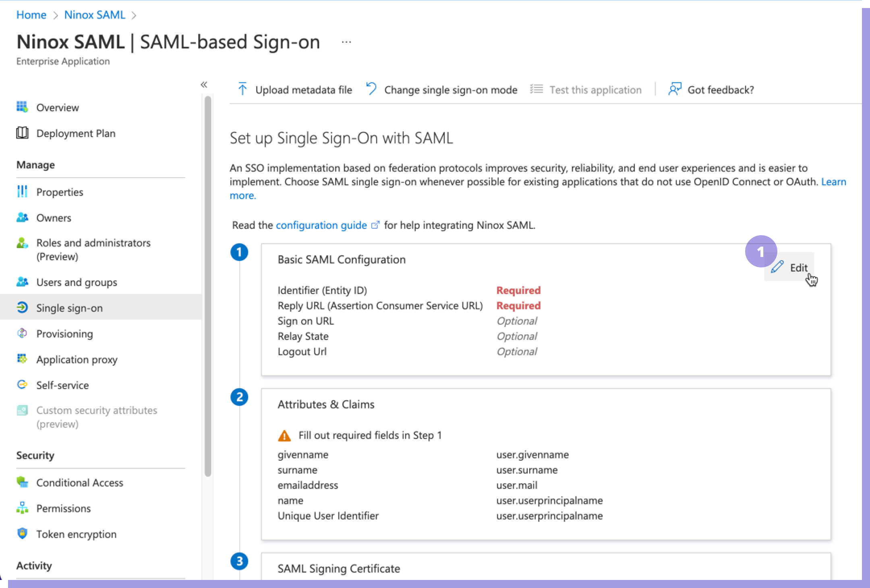The width and height of the screenshot is (870, 588).
Task: Follow the Ninox SAML breadcrumb link
Action: pos(95,15)
